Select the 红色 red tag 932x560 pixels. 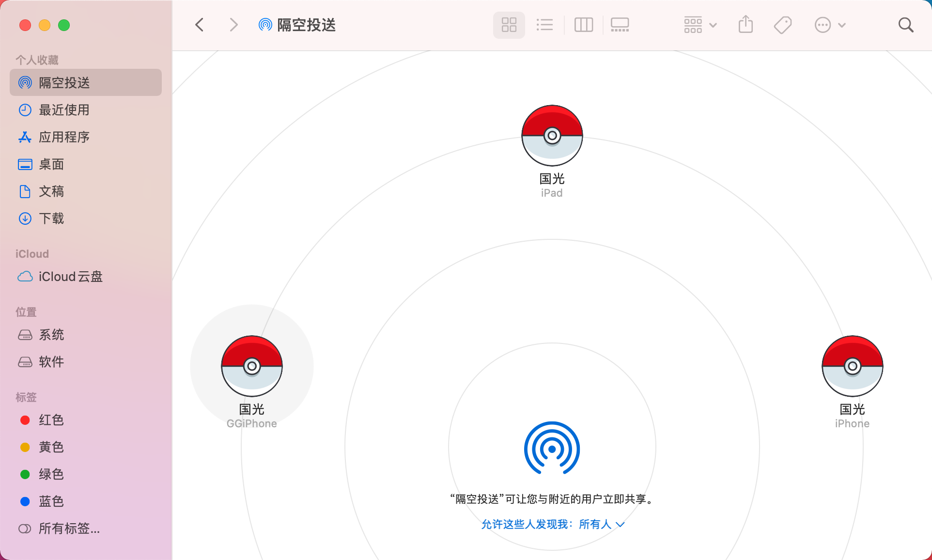pos(51,420)
